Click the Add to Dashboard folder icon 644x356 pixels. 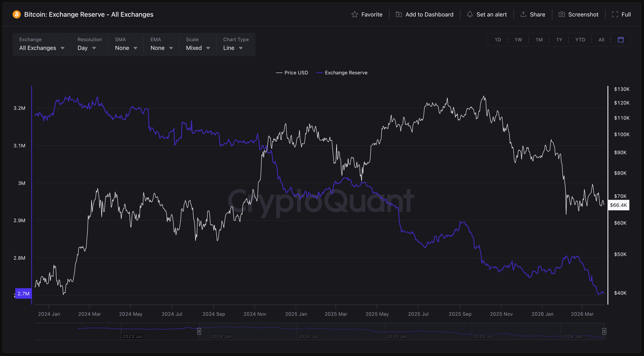(x=399, y=14)
